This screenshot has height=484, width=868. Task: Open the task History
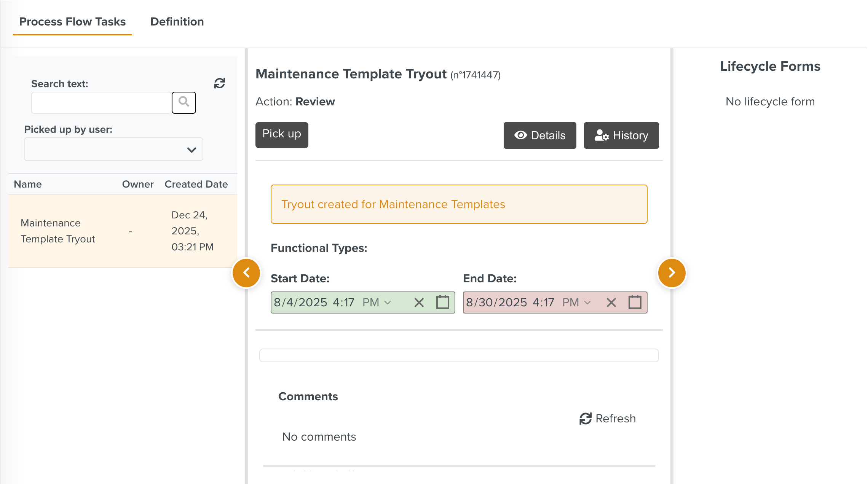click(621, 135)
